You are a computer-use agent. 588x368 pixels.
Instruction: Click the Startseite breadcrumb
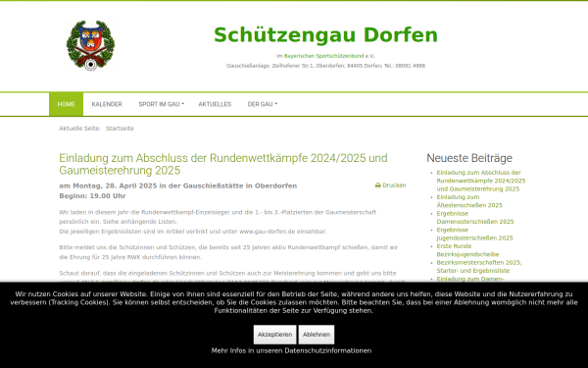point(120,129)
